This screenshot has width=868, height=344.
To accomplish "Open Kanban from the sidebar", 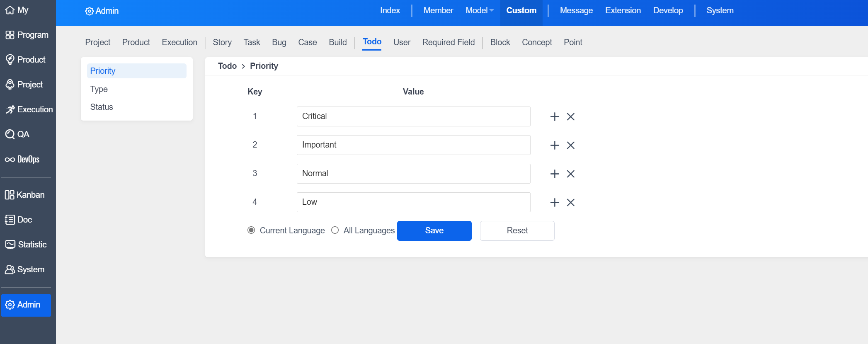I will tap(25, 195).
